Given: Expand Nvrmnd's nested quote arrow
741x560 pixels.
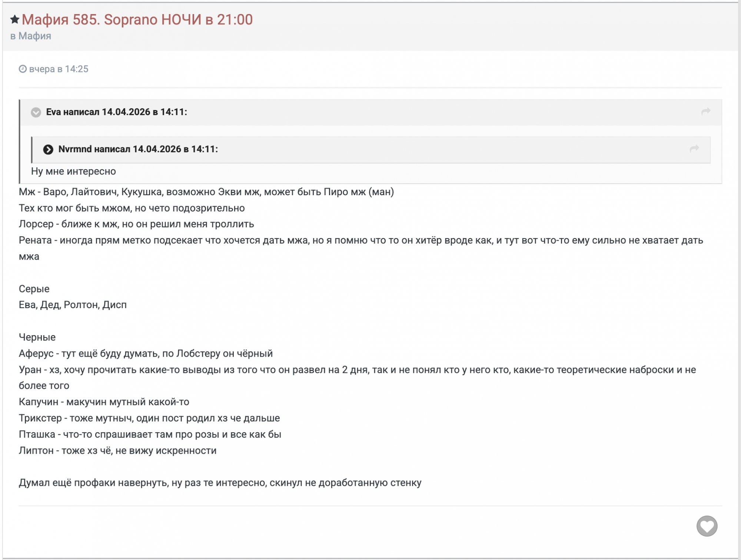Looking at the screenshot, I should point(48,149).
